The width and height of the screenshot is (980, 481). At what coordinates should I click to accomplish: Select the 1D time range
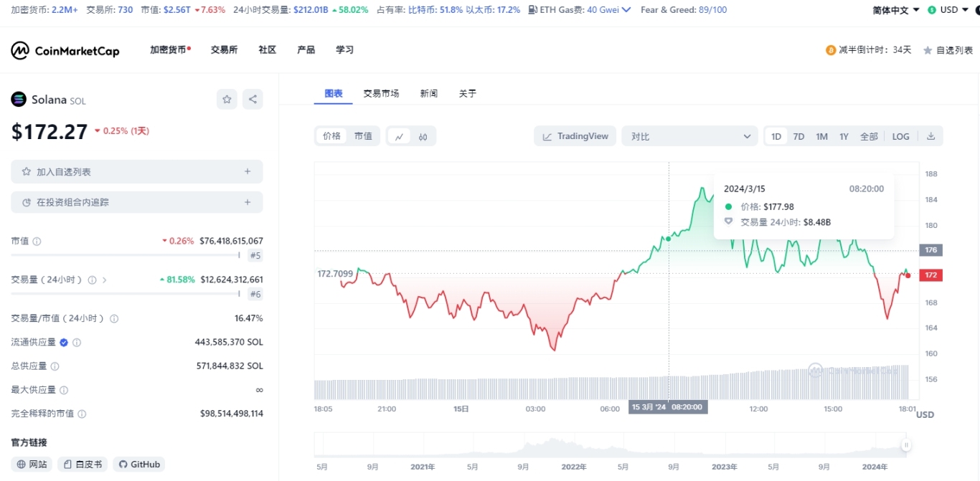coord(776,136)
